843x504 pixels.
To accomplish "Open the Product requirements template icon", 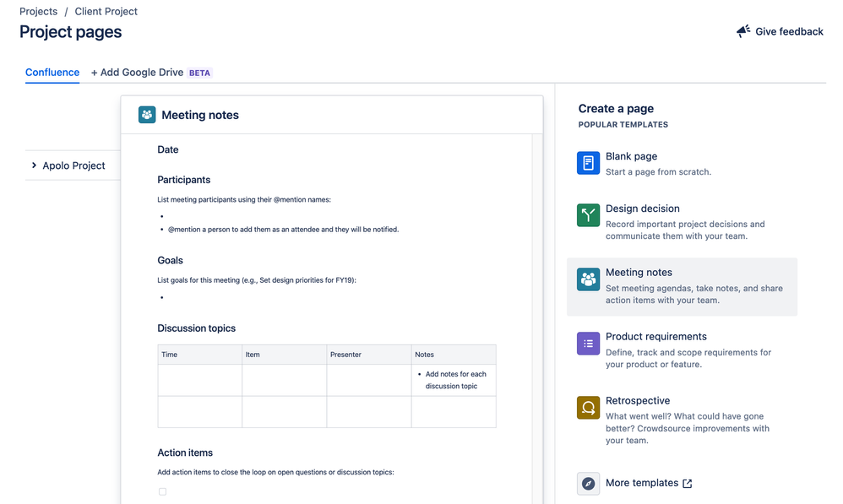I will (588, 343).
